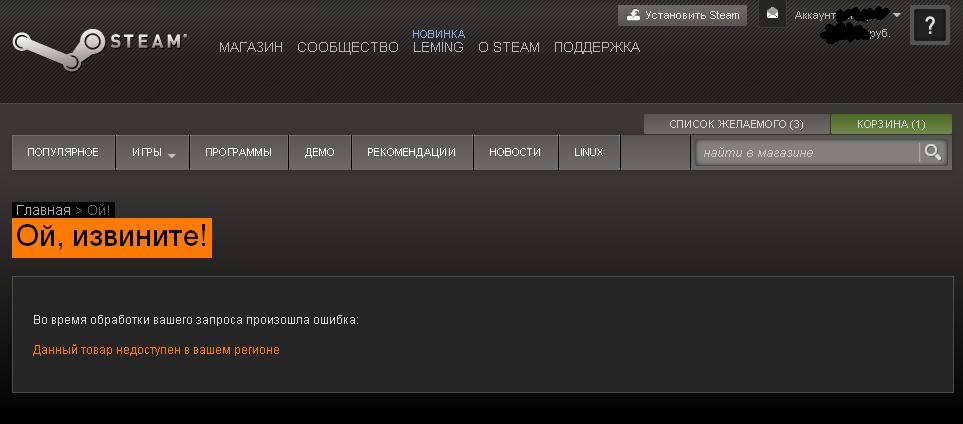
Task: Click the question mark help icon
Action: [x=929, y=25]
